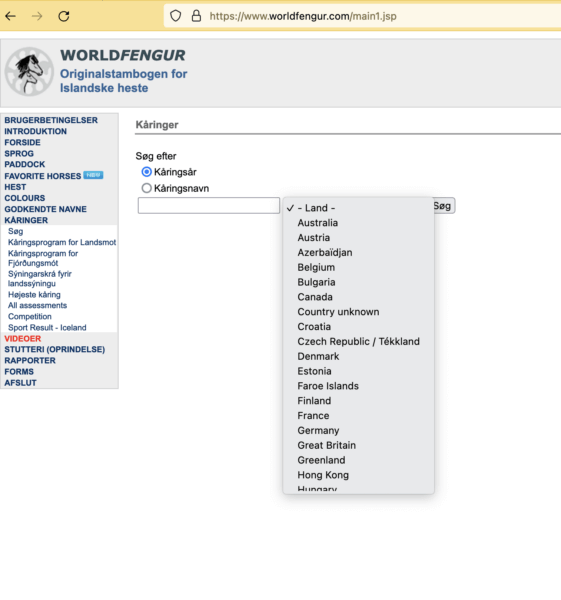Choose Greenland from the country list
The width and height of the screenshot is (561, 600).
[359, 460]
